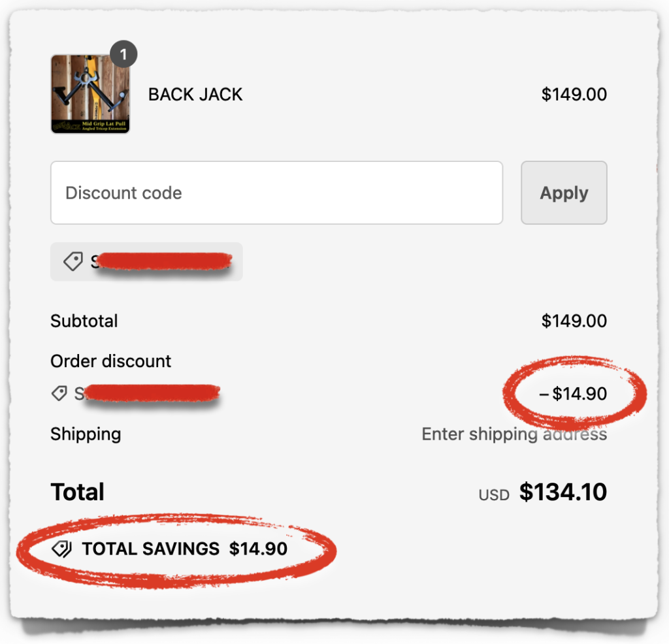
Task: Open the Enter shipping address link
Action: (514, 434)
